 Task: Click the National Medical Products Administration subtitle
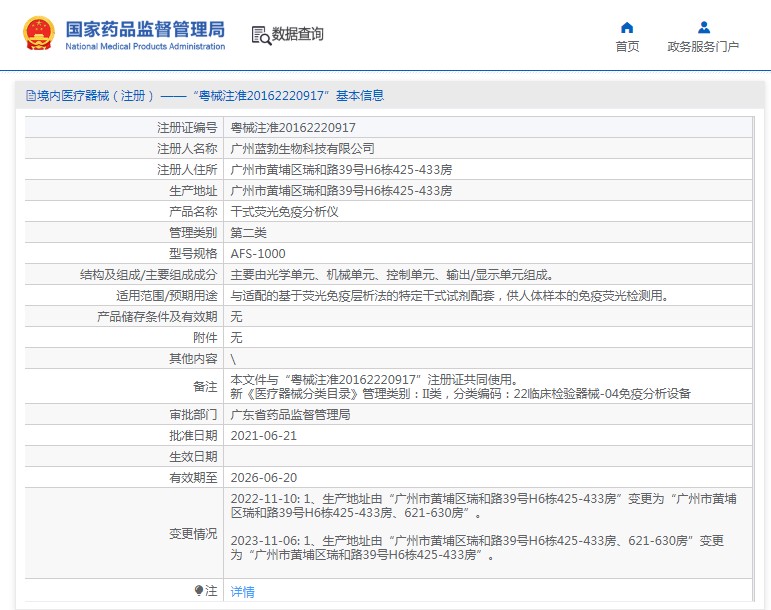[145, 47]
